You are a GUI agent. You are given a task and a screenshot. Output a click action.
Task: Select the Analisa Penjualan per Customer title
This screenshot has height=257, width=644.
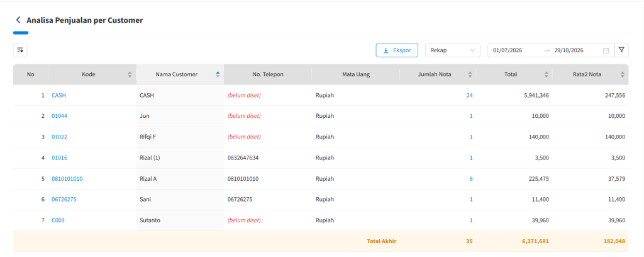(x=85, y=20)
